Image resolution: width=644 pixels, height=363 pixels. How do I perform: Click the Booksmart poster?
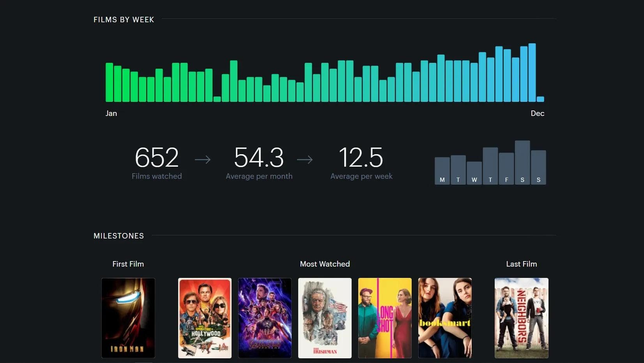(445, 318)
